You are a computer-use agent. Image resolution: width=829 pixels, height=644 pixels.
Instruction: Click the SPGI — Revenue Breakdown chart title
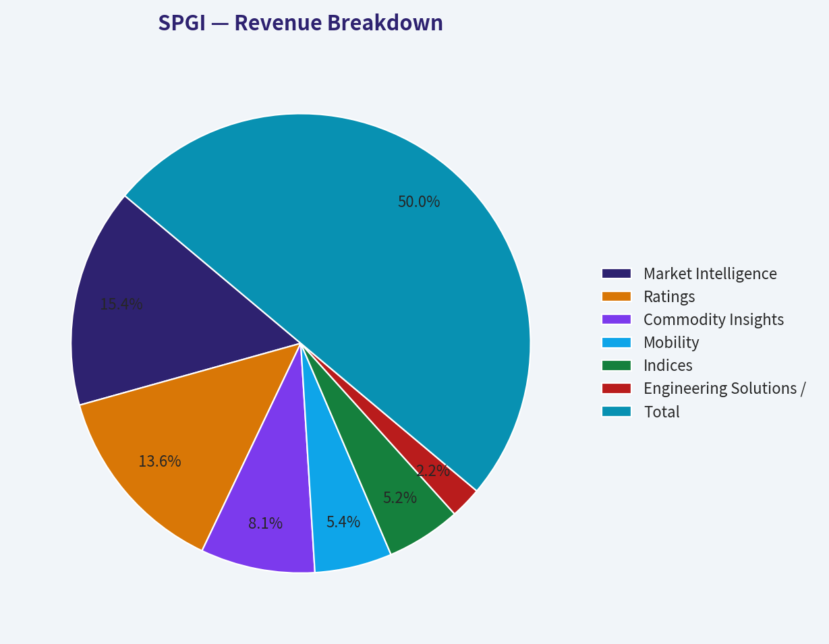pyautogui.click(x=301, y=23)
